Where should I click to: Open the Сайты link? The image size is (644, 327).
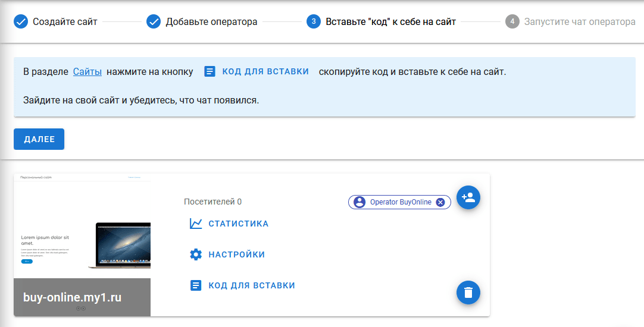click(87, 71)
